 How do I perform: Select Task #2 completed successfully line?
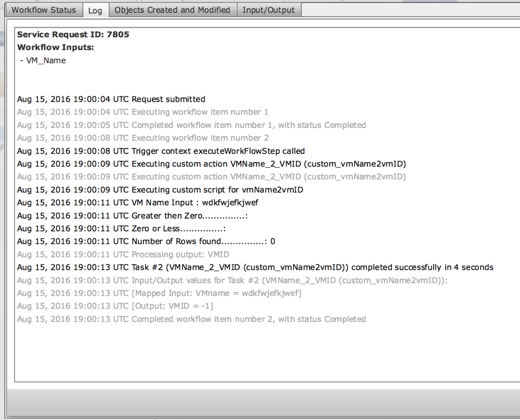click(255, 267)
